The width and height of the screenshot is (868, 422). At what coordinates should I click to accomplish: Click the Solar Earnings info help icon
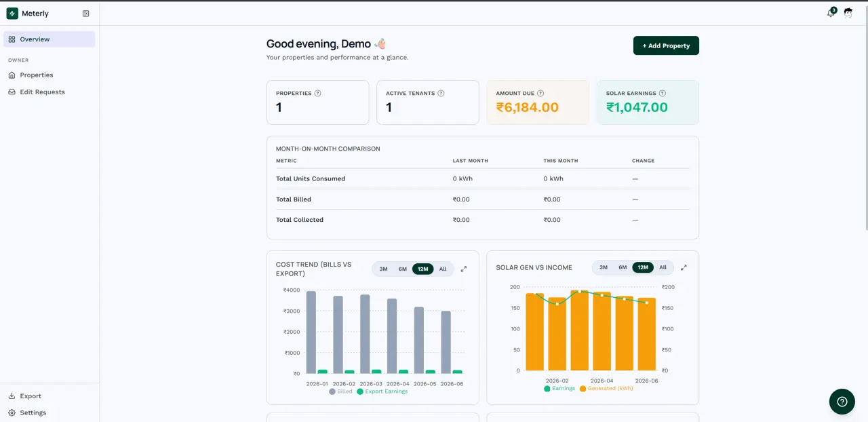663,94
